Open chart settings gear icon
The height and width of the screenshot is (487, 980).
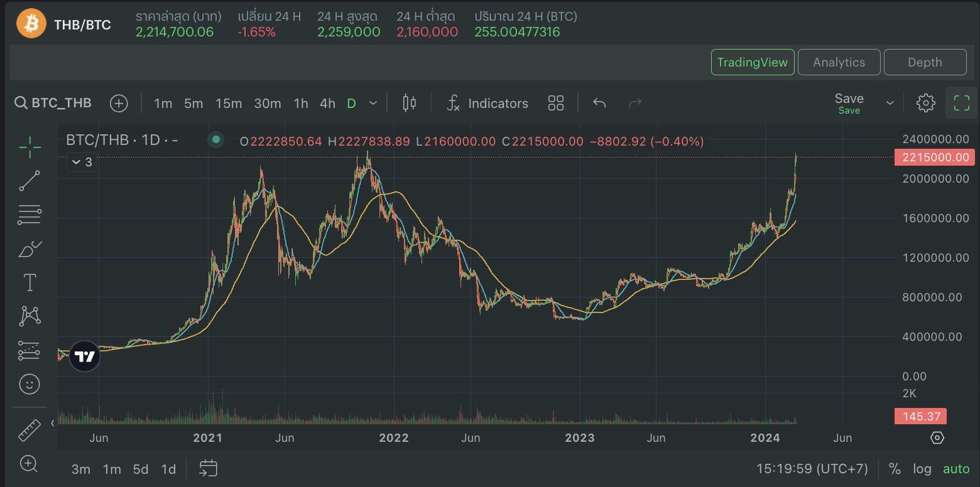925,104
